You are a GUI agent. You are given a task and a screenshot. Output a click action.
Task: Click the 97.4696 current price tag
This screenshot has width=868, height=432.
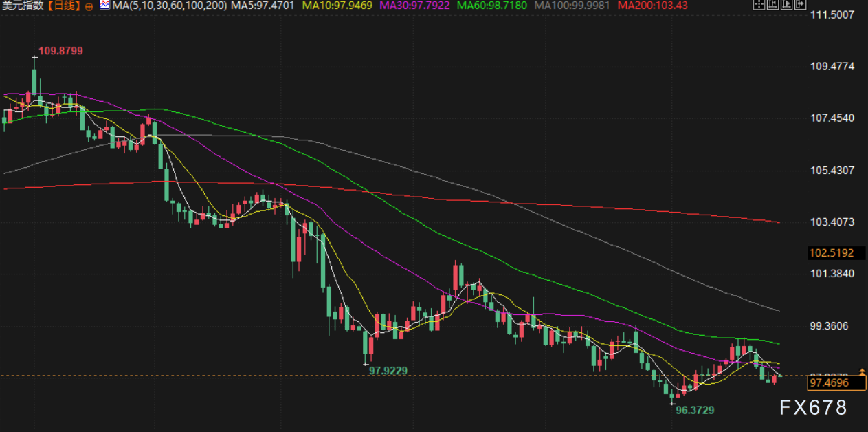coord(832,382)
